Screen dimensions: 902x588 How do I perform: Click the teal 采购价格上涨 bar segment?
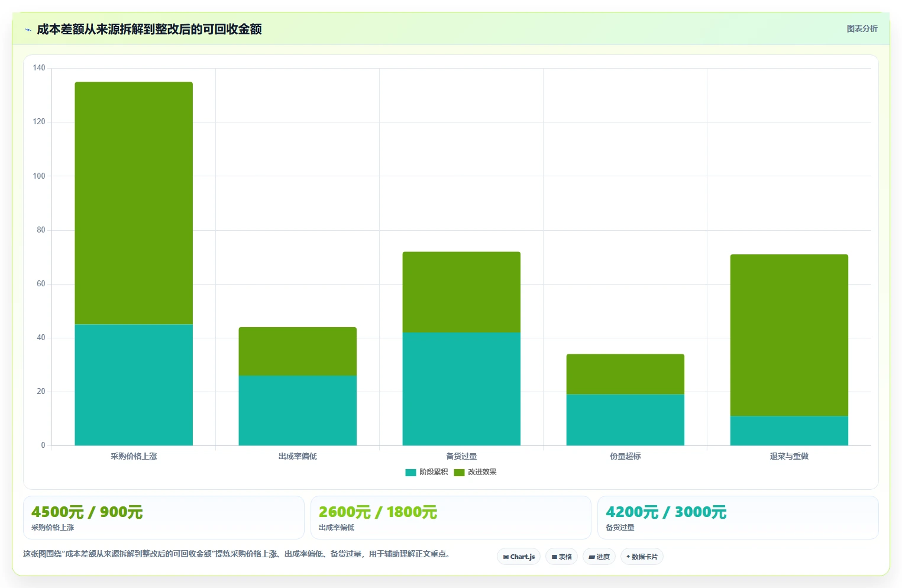[x=134, y=385]
